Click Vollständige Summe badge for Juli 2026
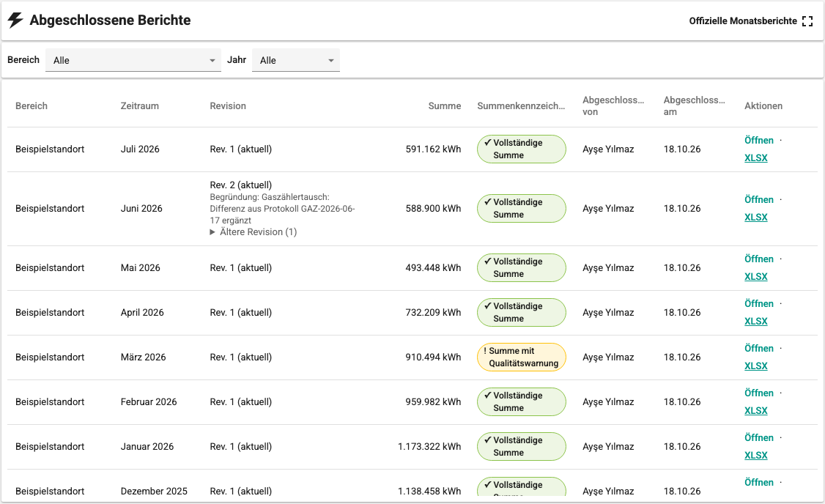 pos(522,149)
